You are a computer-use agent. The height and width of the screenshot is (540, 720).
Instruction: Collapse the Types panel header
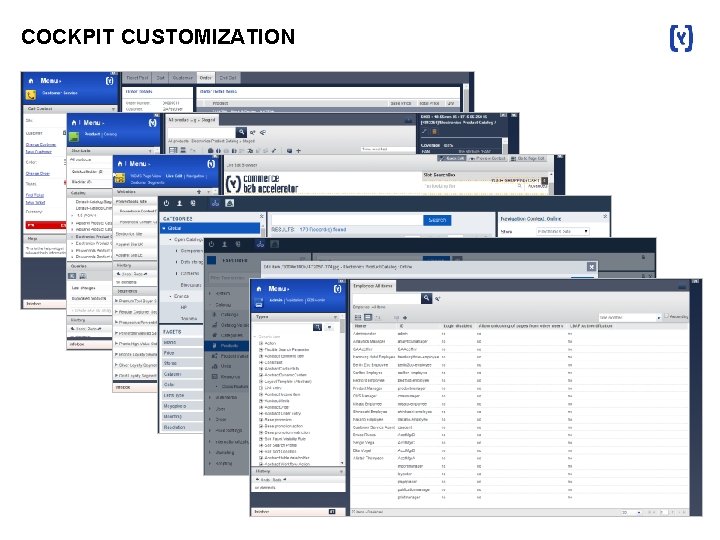[x=335, y=317]
